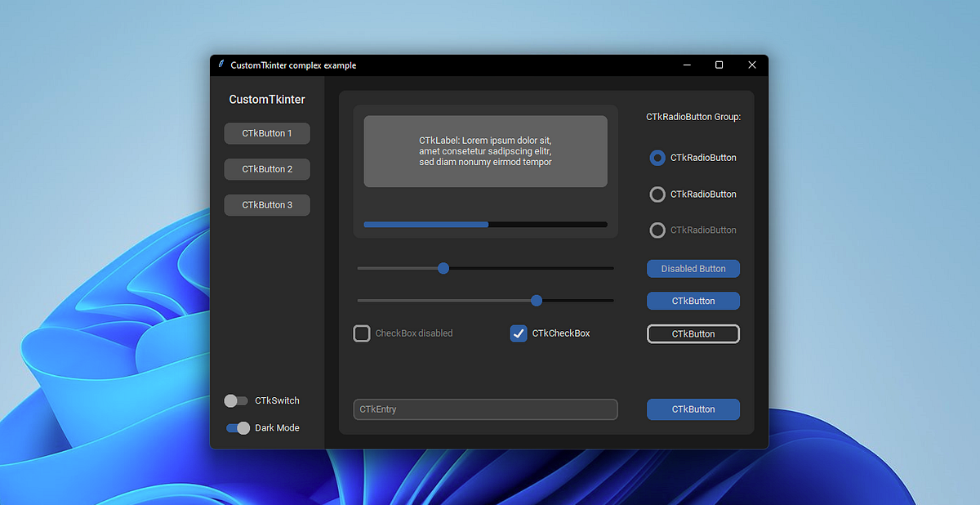This screenshot has width=980, height=505.
Task: Select the first CTkRadioButton in the group
Action: pos(657,158)
